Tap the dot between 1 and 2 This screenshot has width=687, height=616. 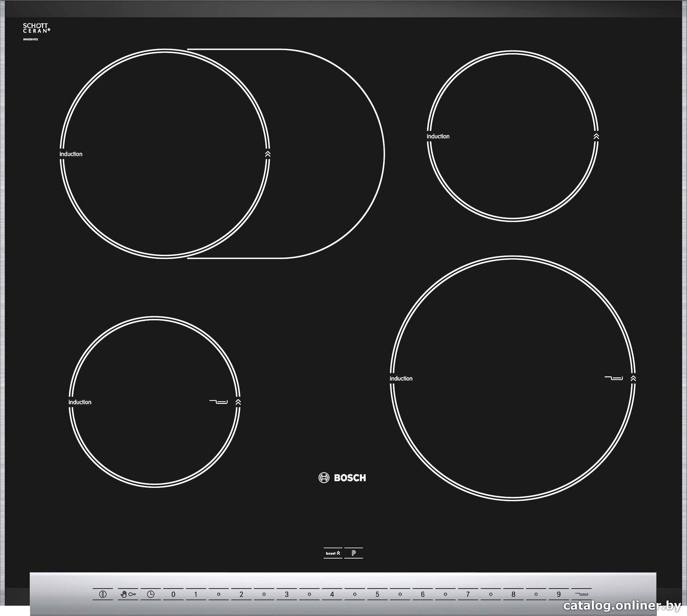[219, 594]
